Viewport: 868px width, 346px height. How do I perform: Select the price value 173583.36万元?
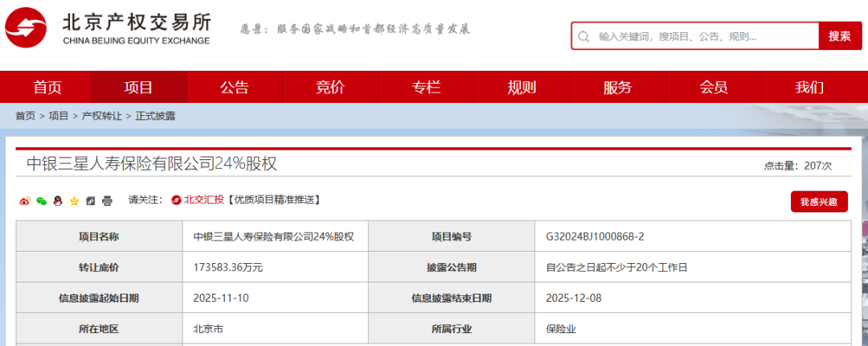click(228, 267)
